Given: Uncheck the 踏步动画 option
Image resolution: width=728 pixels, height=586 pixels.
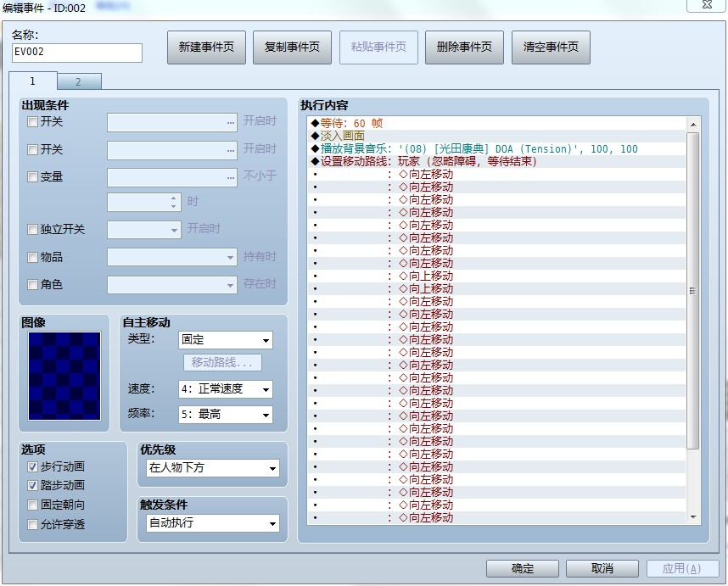Looking at the screenshot, I should point(32,485).
